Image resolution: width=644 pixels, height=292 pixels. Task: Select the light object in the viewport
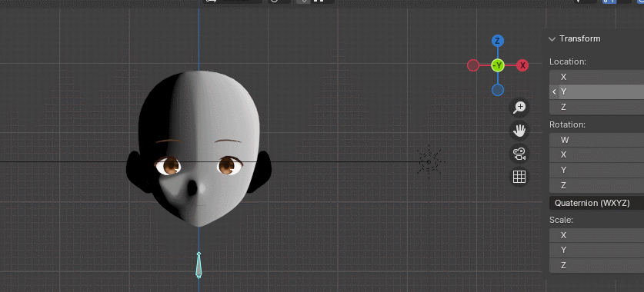coord(429,161)
